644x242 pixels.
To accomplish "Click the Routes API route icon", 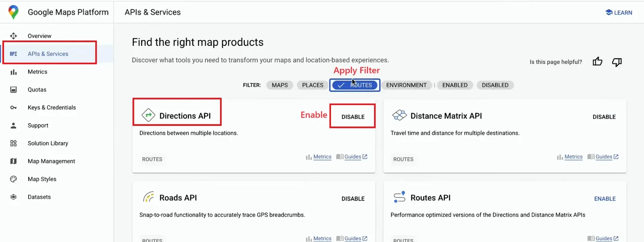I will [400, 197].
